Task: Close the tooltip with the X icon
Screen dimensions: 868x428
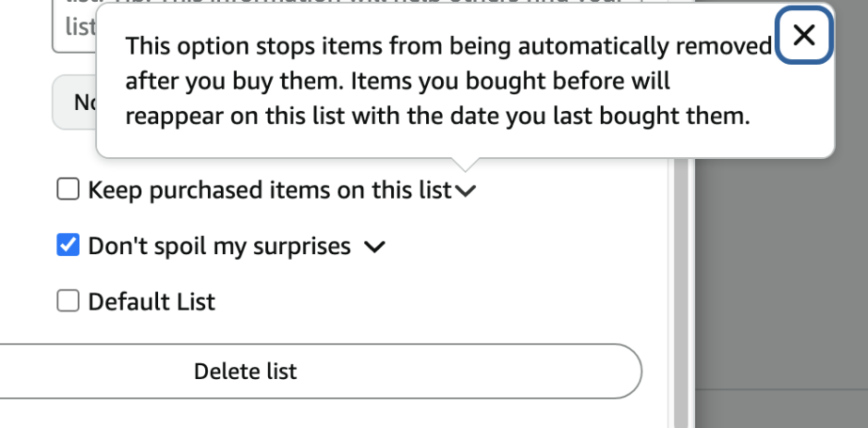Action: (804, 35)
